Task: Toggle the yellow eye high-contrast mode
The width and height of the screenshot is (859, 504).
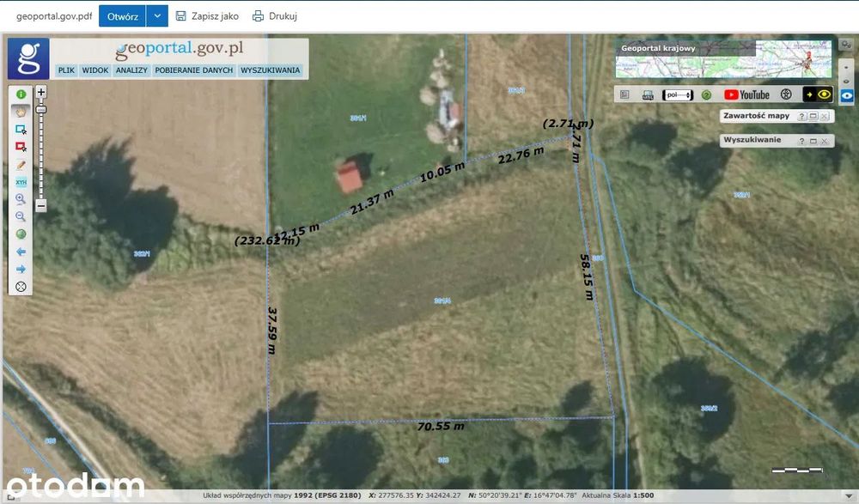Action: (818, 94)
